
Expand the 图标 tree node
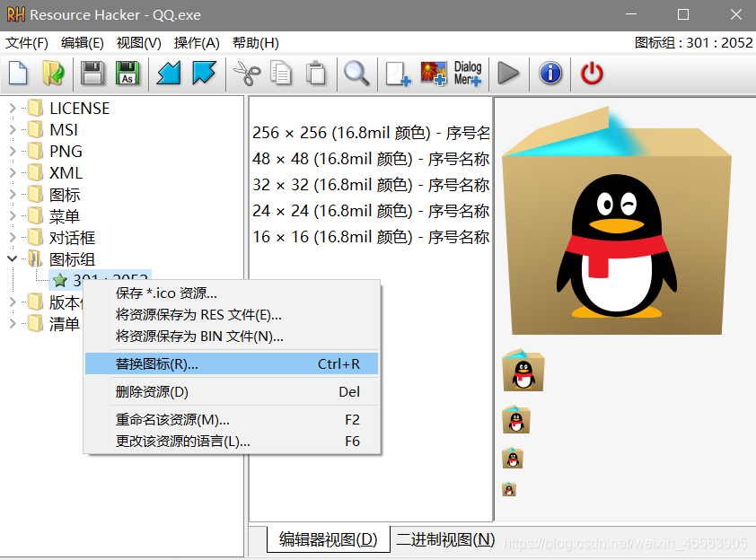13,194
